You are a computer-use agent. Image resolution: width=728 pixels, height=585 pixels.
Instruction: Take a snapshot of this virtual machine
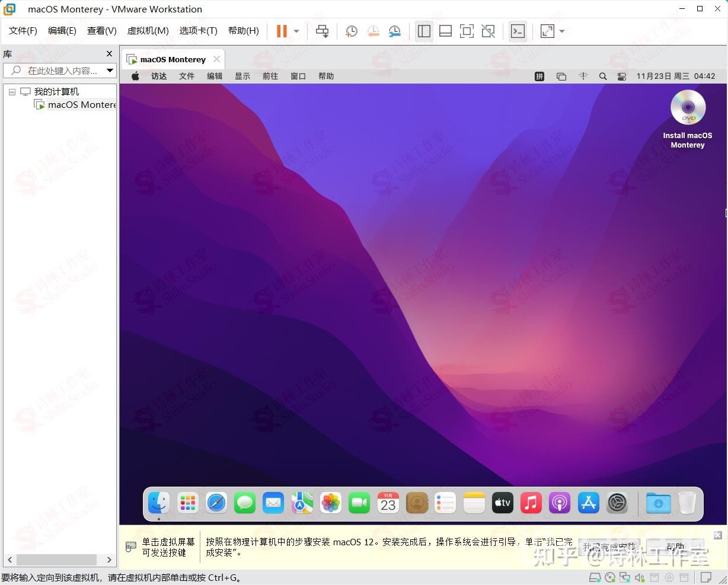(351, 31)
